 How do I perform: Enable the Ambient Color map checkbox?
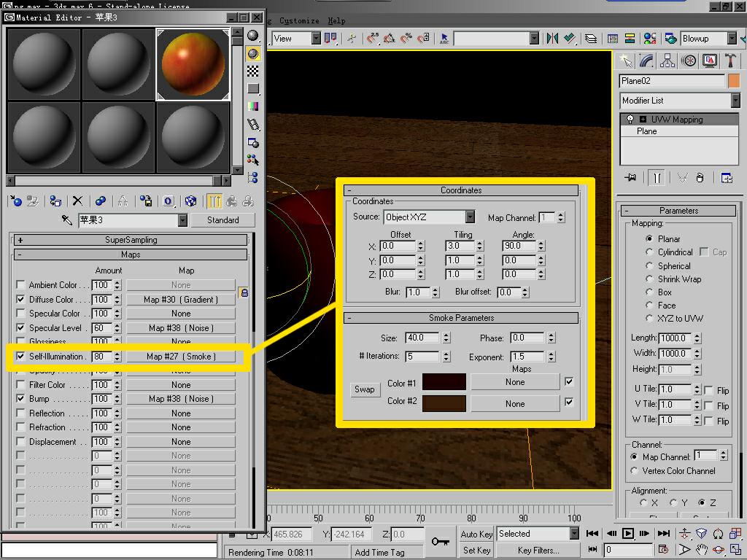point(20,285)
